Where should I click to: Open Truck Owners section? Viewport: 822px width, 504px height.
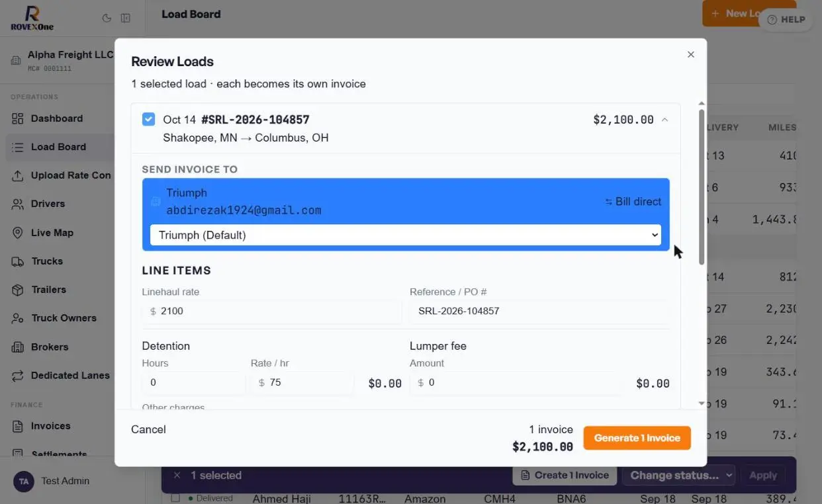point(64,318)
